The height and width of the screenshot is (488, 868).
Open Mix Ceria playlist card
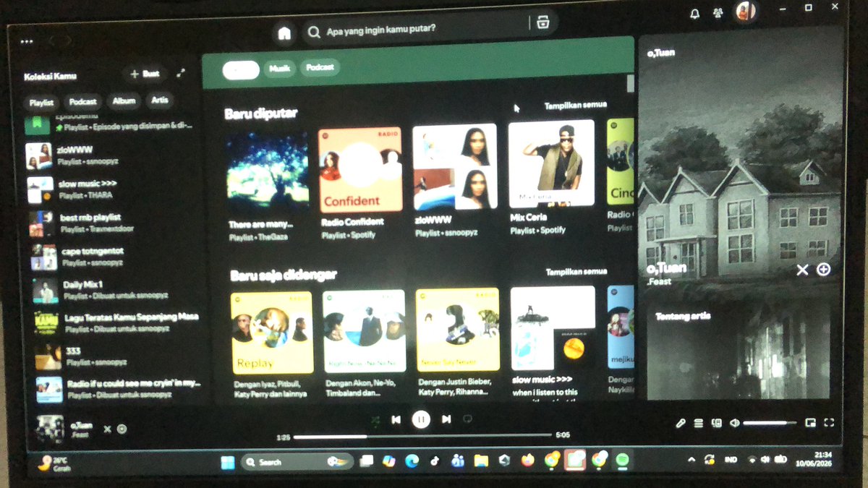(551, 177)
